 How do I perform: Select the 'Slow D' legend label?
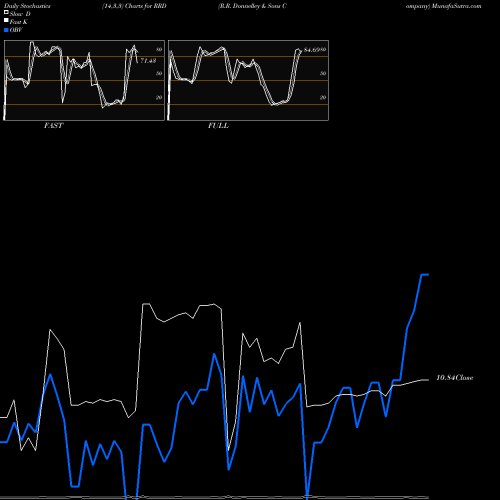click(x=20, y=14)
